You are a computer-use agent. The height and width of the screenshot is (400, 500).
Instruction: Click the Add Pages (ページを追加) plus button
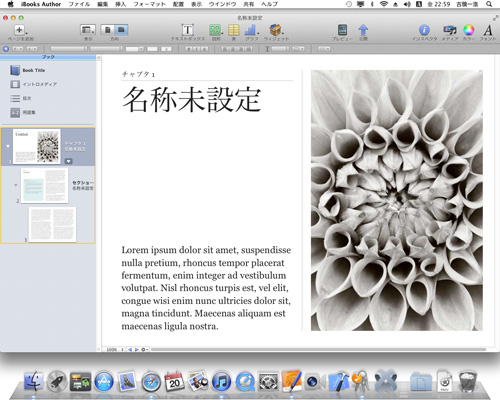point(20,30)
